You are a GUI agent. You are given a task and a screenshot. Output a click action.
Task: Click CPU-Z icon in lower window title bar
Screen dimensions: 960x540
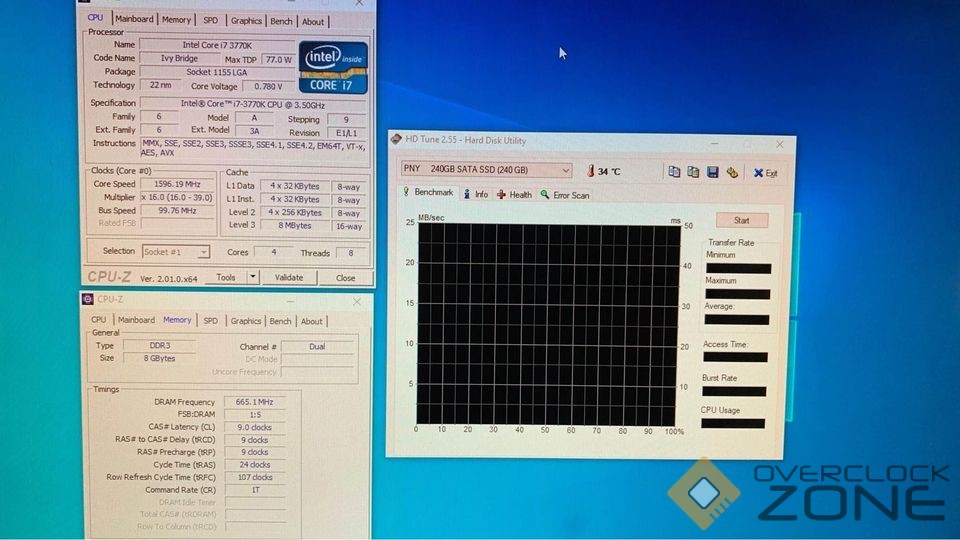click(88, 299)
